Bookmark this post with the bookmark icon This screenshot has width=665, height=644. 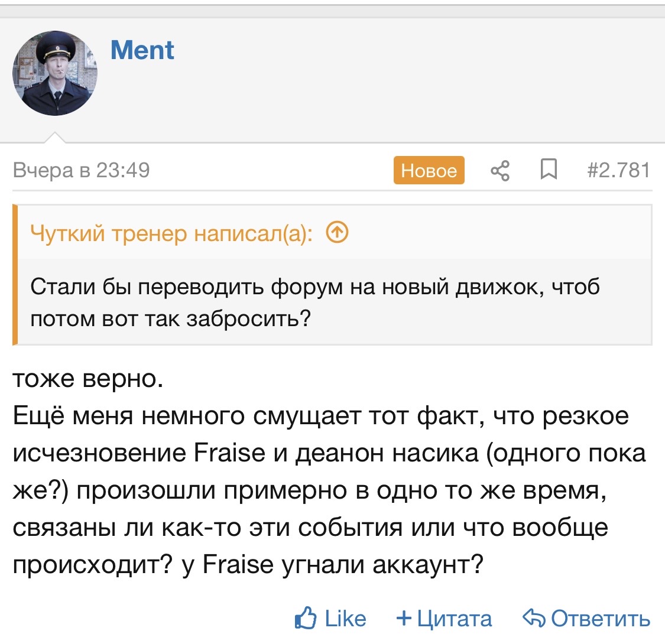click(x=549, y=170)
